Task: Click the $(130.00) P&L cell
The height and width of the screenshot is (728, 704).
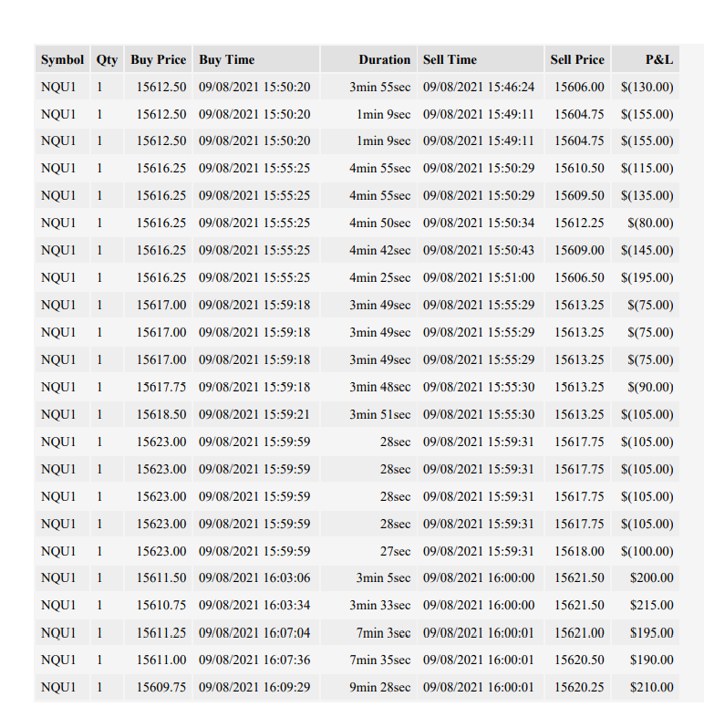Action: (x=647, y=87)
